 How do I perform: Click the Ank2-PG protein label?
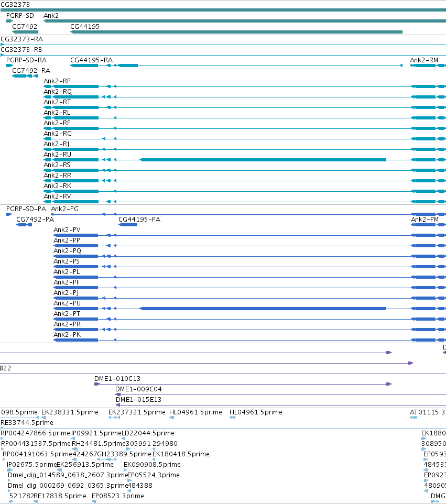[x=64, y=209]
